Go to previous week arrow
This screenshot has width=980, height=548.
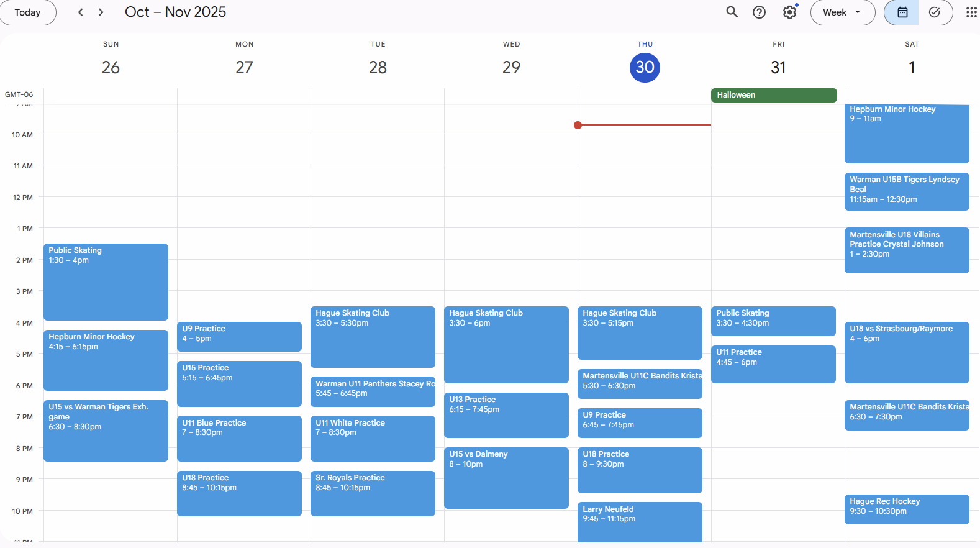[x=80, y=12]
